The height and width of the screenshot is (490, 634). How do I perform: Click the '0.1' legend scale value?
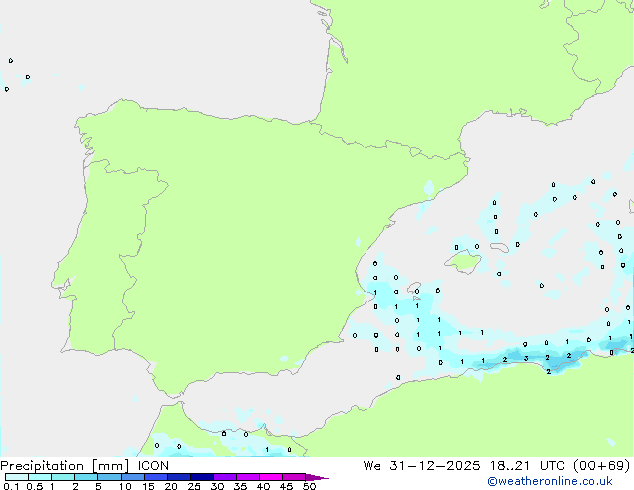[11, 486]
